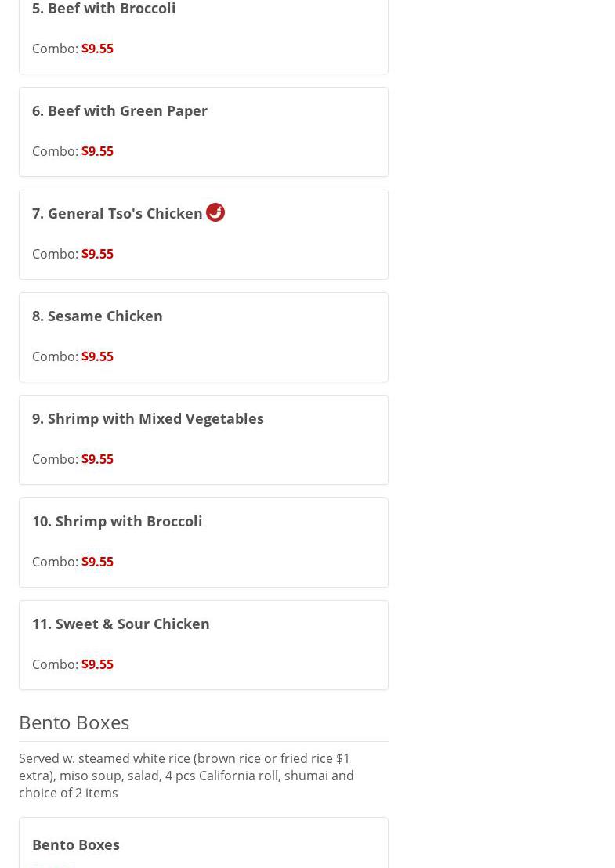Pick the Sweet & Sour Chicken title
This screenshot has width=615, height=868.
(121, 624)
